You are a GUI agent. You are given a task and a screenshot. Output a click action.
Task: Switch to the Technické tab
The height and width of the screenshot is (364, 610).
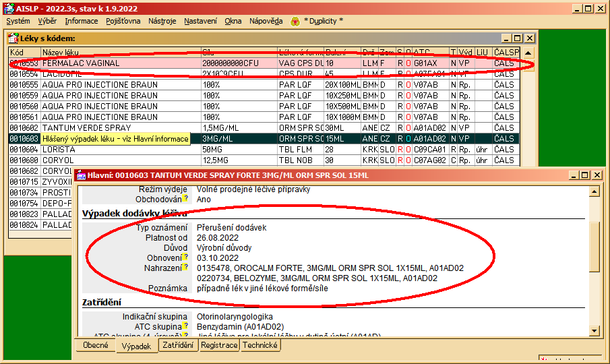[260, 345]
